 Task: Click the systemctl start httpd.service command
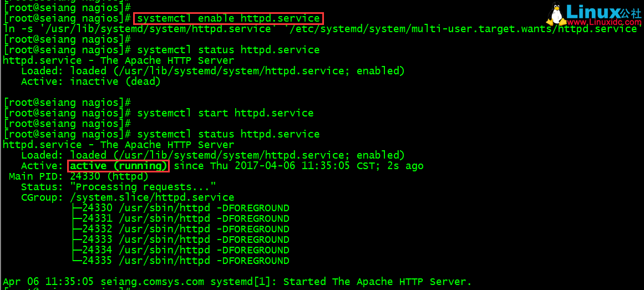[x=225, y=113]
